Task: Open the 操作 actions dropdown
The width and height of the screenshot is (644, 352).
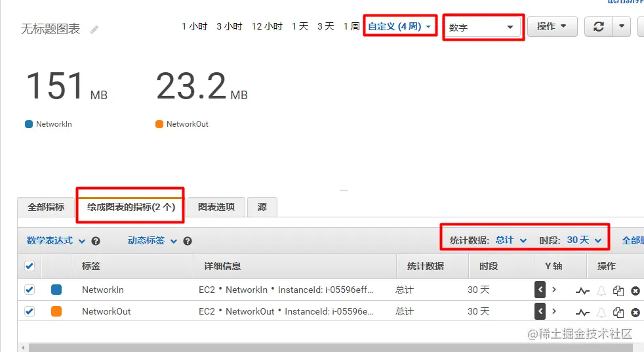Action: (x=552, y=27)
